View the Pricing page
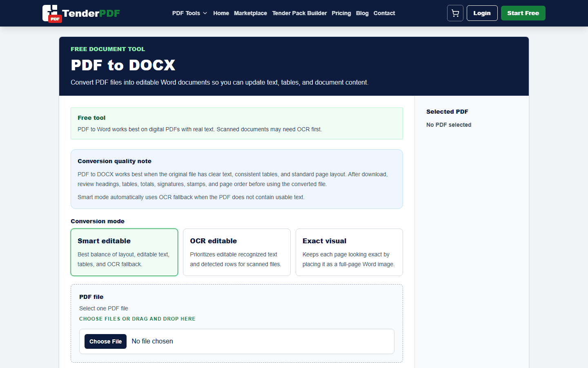 pos(341,13)
